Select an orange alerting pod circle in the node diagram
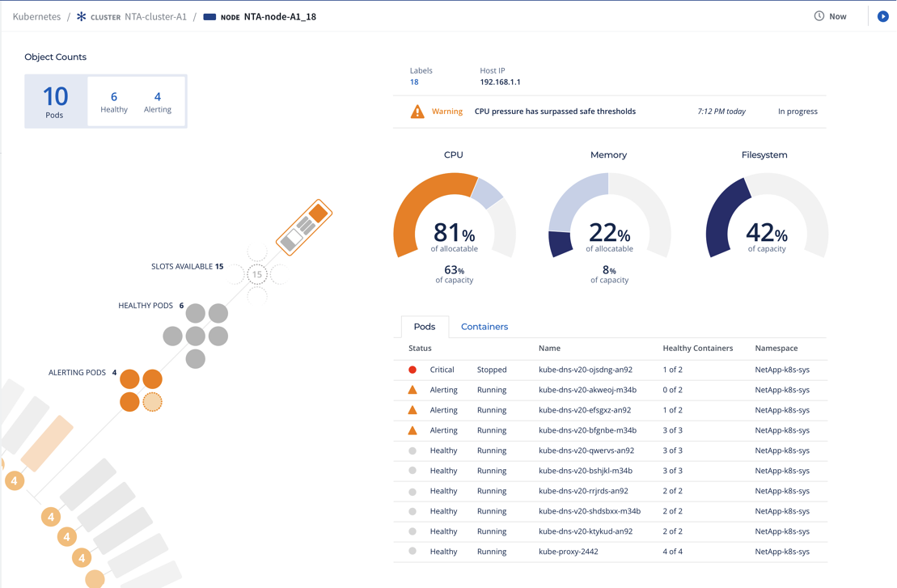 [131, 378]
